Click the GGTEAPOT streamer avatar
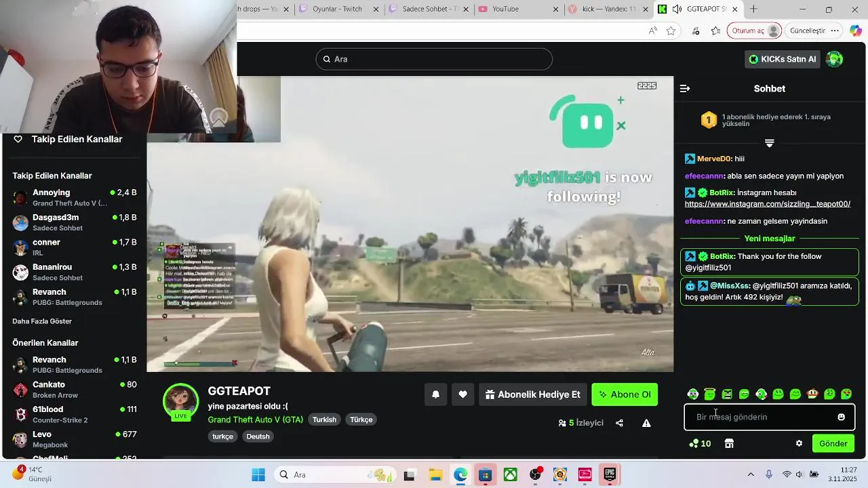 pyautogui.click(x=180, y=400)
